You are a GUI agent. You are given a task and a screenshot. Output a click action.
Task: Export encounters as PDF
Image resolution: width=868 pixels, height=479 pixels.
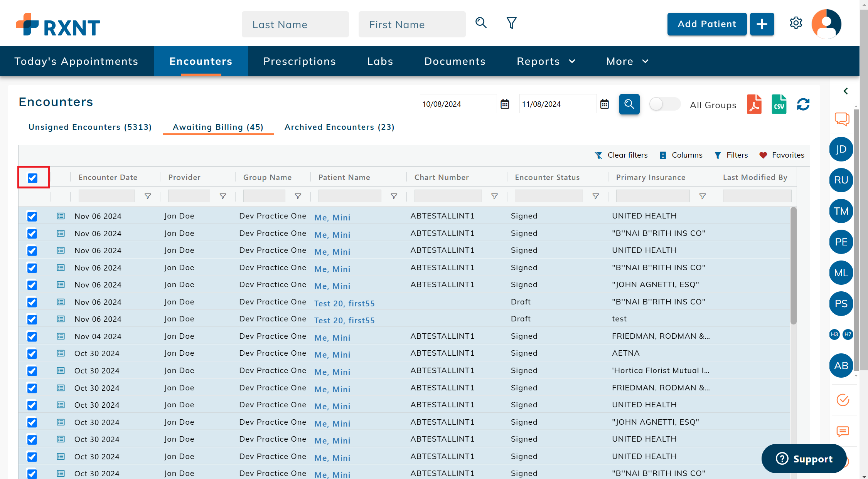click(754, 104)
